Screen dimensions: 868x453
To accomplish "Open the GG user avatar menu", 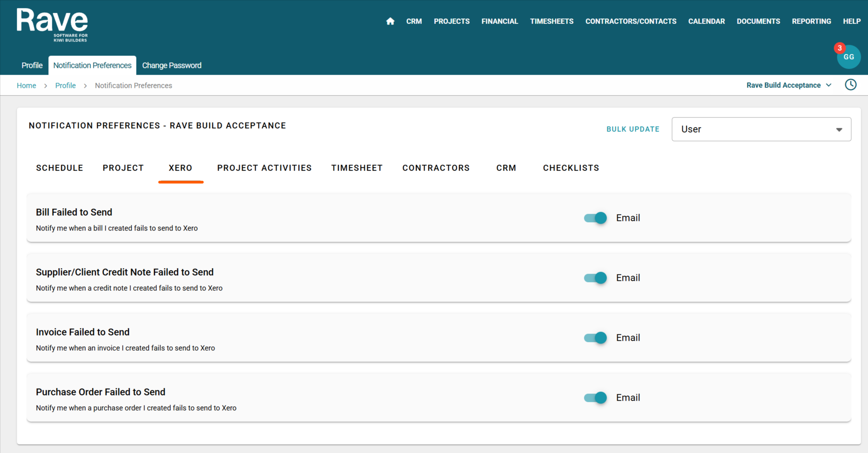I will (848, 57).
